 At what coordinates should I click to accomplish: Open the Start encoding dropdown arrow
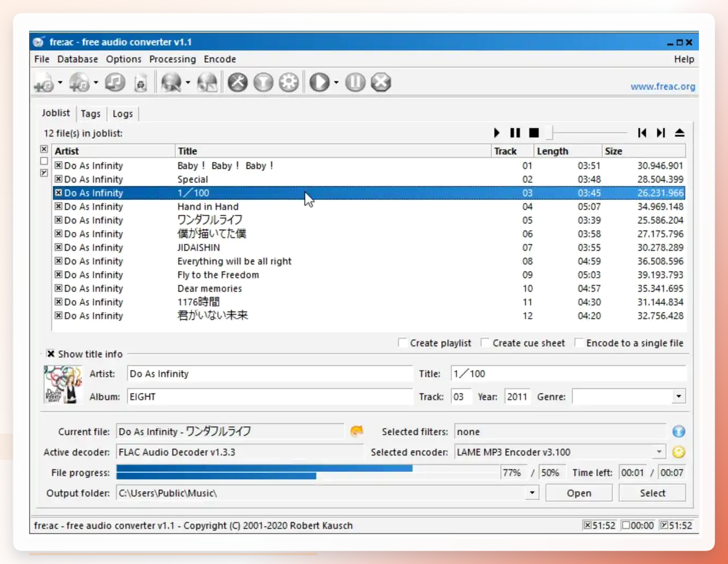point(335,83)
